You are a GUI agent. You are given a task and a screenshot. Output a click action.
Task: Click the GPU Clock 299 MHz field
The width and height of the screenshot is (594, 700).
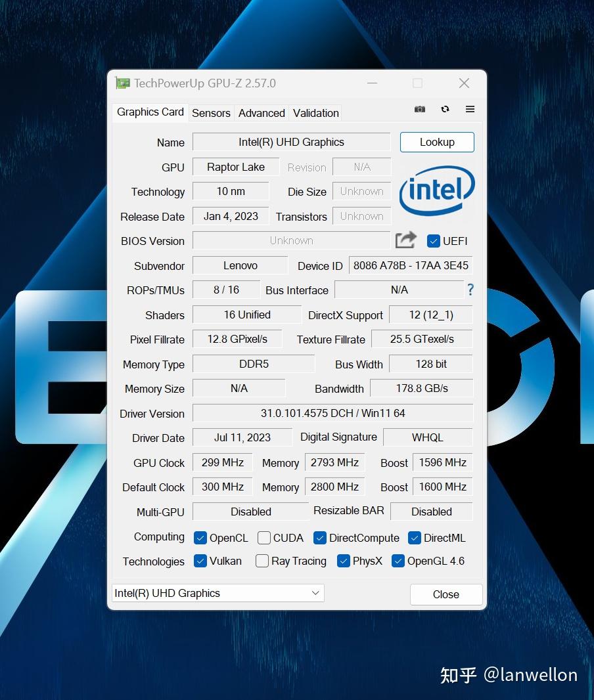[222, 462]
